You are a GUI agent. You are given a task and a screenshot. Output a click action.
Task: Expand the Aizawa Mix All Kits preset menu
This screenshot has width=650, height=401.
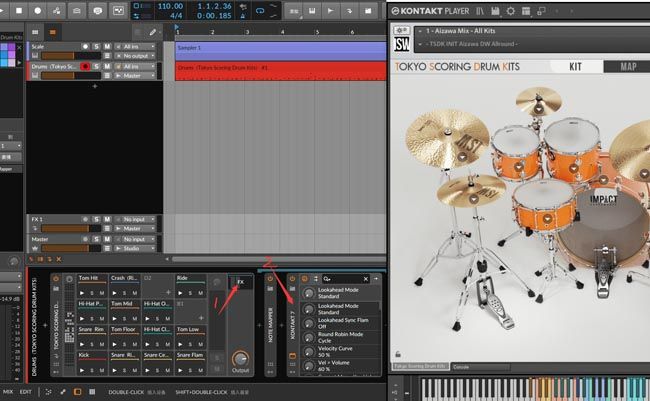click(420, 31)
